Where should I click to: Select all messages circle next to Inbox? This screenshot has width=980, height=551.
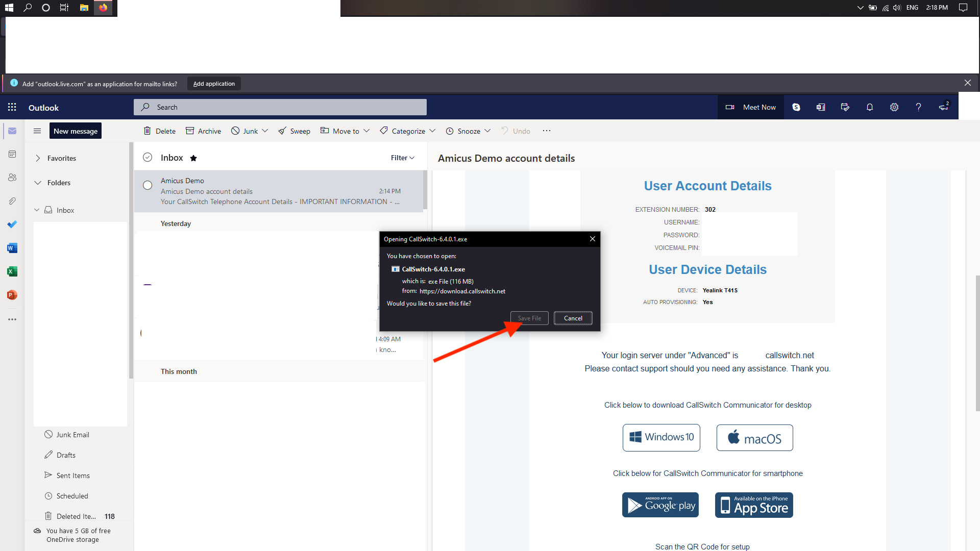click(148, 157)
